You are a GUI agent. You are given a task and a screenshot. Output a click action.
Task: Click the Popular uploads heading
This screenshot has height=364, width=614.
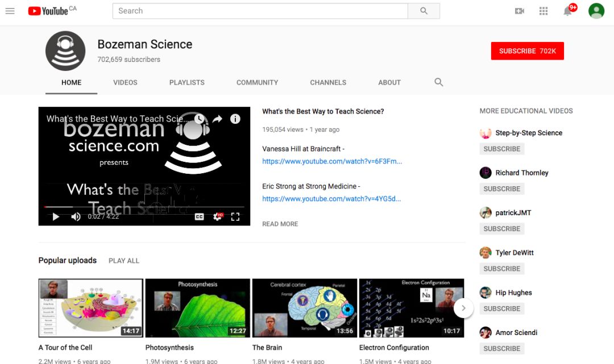[67, 261]
